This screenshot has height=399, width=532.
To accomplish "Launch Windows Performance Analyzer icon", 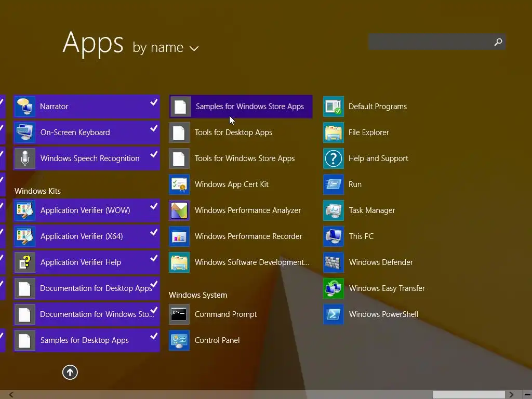I will tap(179, 210).
